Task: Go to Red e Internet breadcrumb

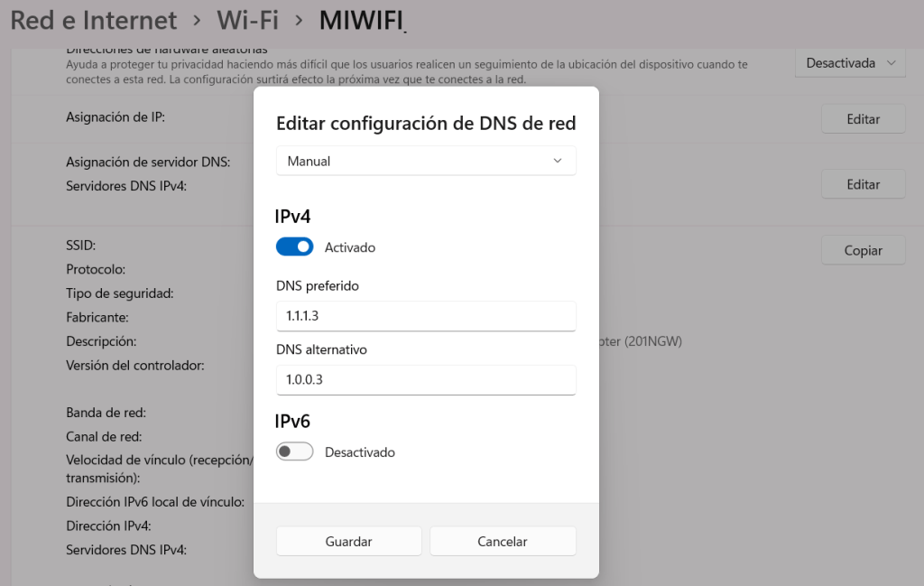Action: point(94,20)
